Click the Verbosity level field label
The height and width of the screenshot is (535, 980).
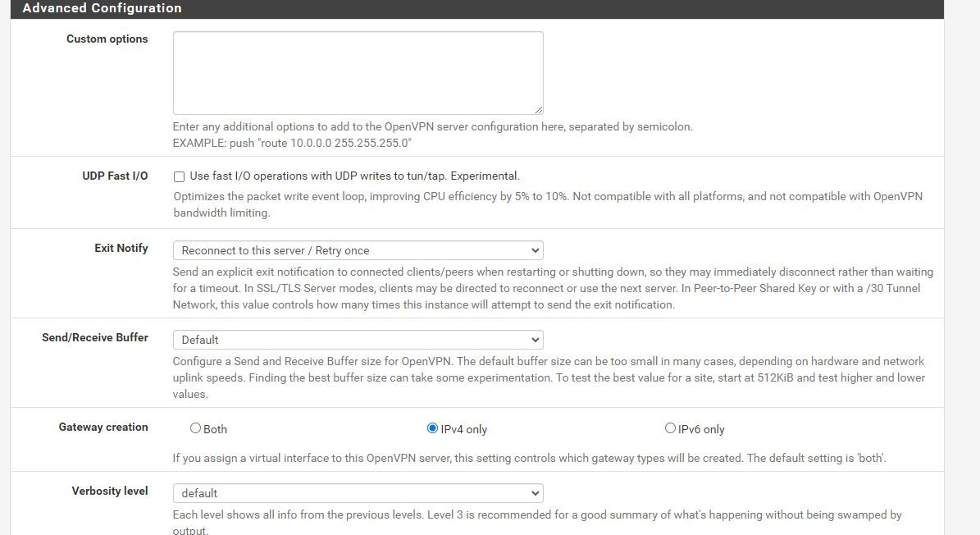(110, 491)
